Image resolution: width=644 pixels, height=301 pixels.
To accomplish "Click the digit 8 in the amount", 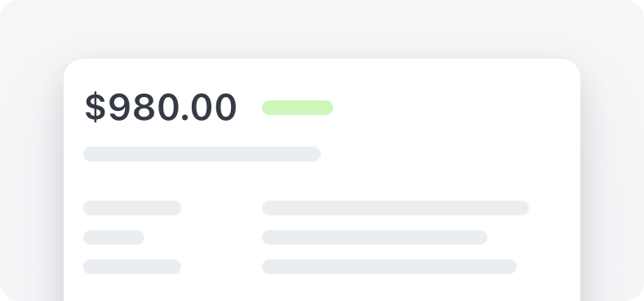I will tap(144, 107).
